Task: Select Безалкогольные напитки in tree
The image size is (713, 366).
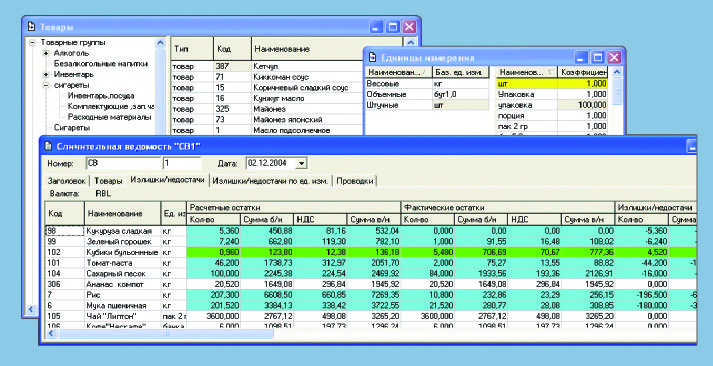Action: (x=101, y=64)
